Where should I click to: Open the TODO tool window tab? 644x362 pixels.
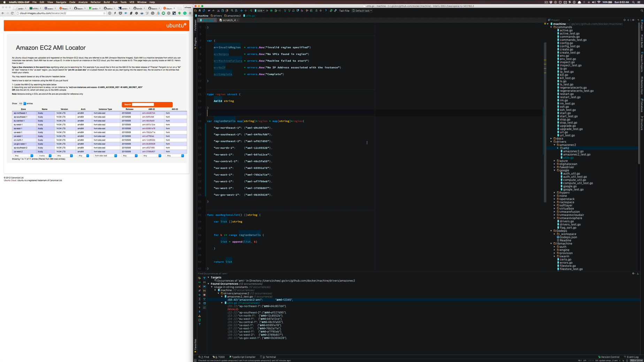click(x=219, y=357)
